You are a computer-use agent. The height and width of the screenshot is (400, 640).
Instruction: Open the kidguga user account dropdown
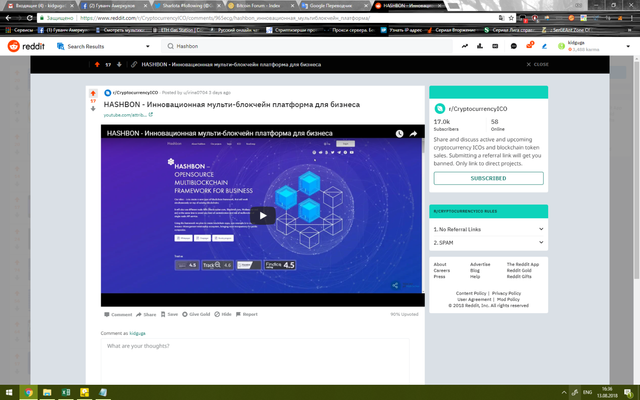[x=594, y=46]
